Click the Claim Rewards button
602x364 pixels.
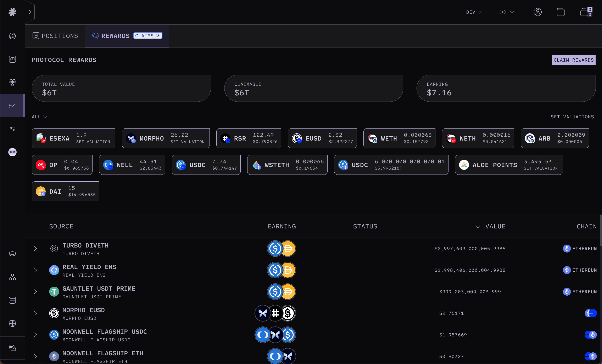tap(573, 60)
